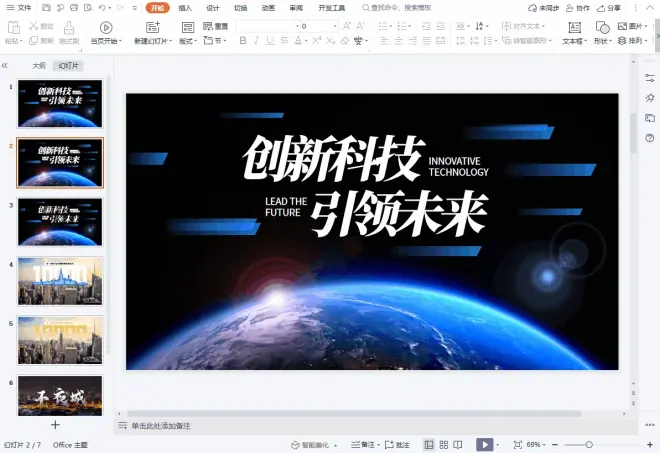Screen dimensions: 660x453
Task: Click the 未同步 cloud sync button
Action: [x=543, y=8]
